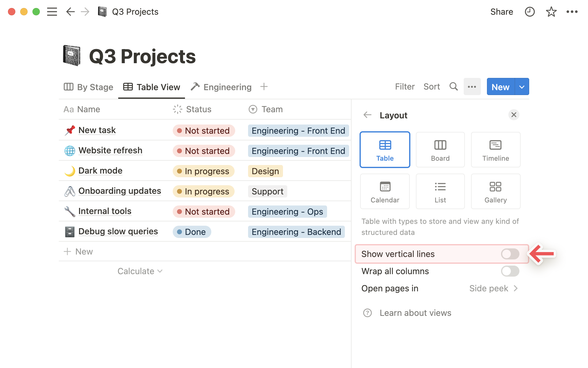The height and width of the screenshot is (368, 588).
Task: Select the Board layout option
Action: (x=440, y=150)
